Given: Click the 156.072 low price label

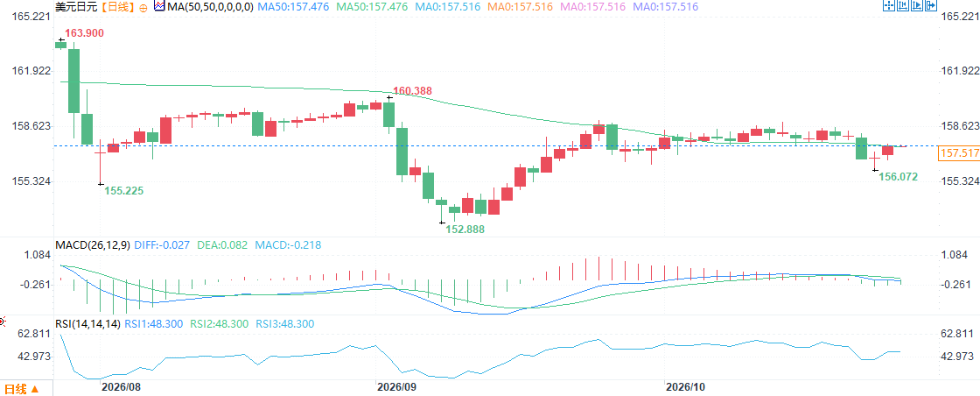Looking at the screenshot, I should [x=898, y=177].
